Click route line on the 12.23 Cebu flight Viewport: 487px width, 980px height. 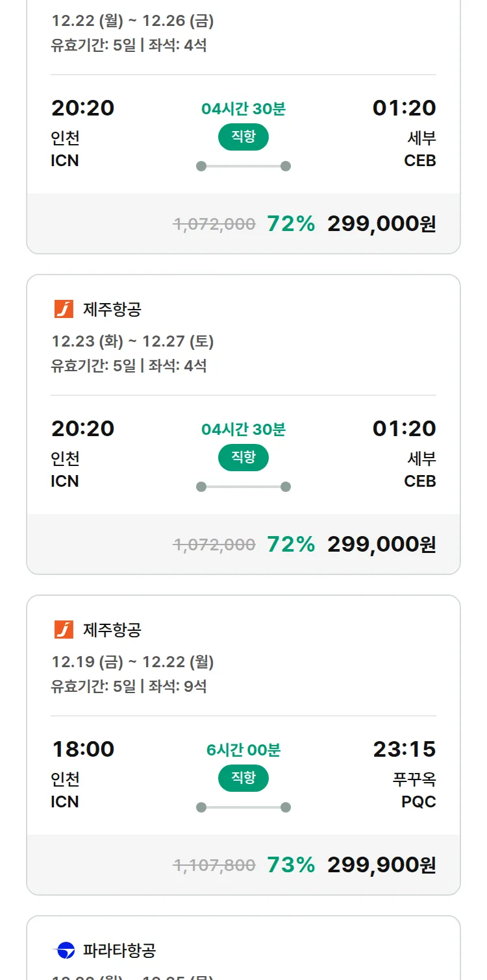click(x=243, y=487)
